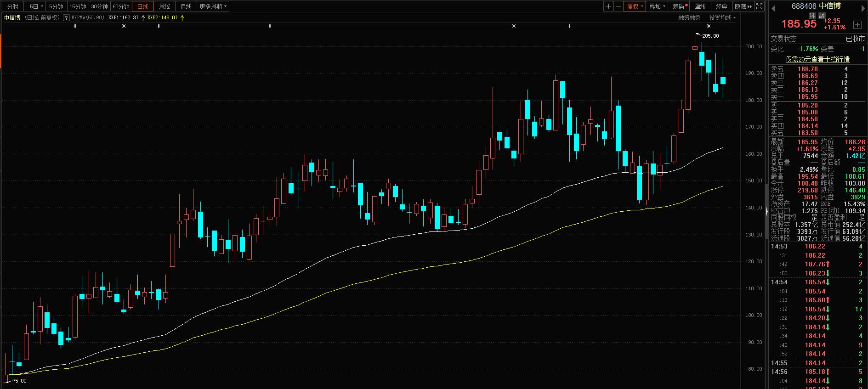The width and height of the screenshot is (868, 389).
Task: Click the 中信博 chart title label
Action: click(12, 17)
